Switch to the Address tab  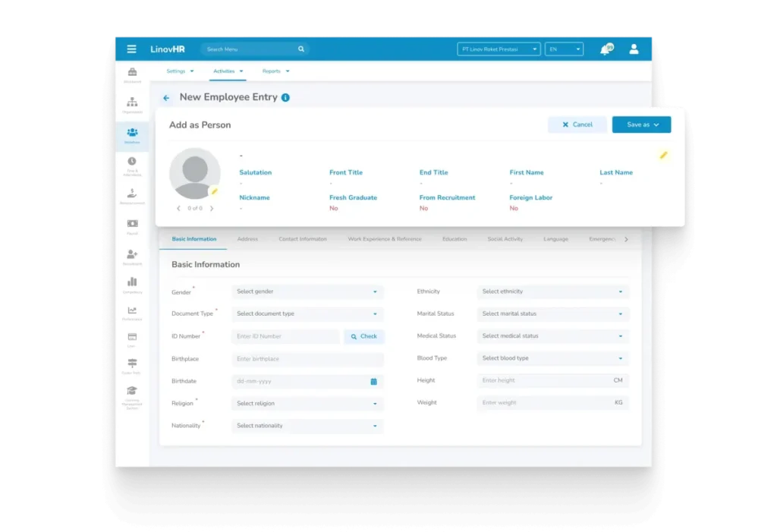tap(247, 239)
